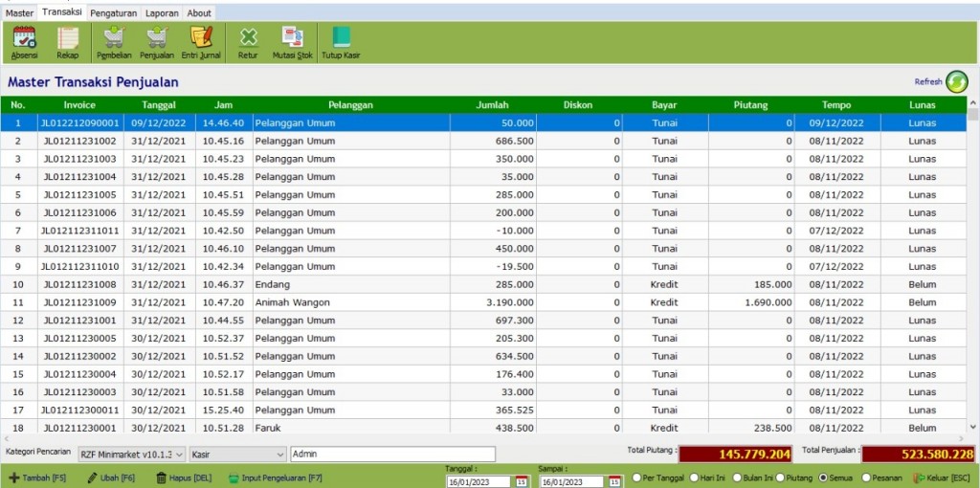Click the Tanggal column header
This screenshot has height=488, width=980.
click(159, 105)
